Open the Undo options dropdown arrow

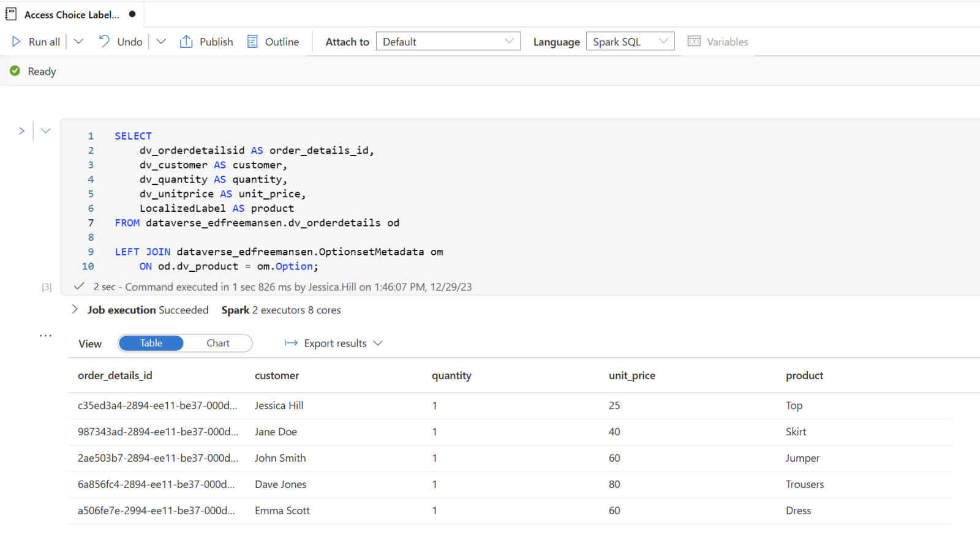(x=161, y=42)
